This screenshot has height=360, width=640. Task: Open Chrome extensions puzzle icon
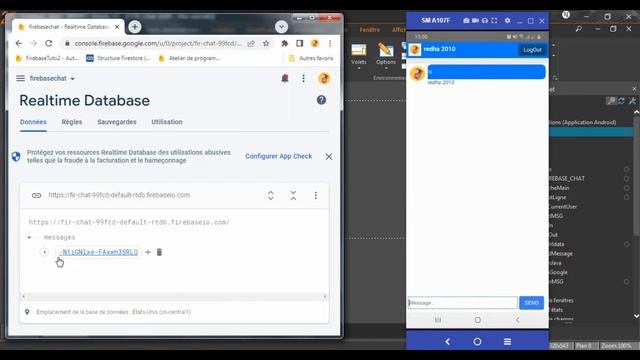coord(284,43)
